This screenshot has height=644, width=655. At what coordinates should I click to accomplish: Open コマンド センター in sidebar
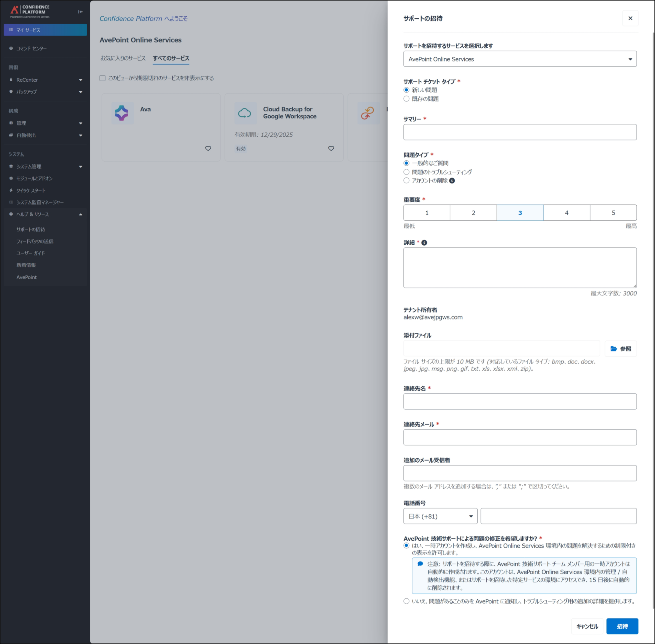tap(31, 48)
